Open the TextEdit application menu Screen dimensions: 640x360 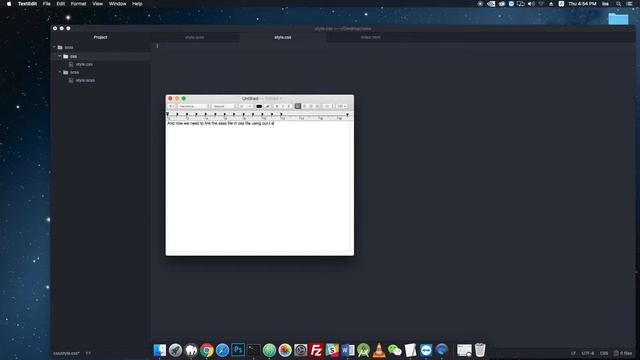click(x=27, y=4)
